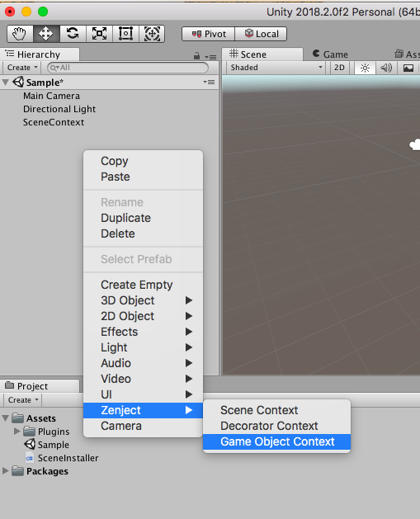Click the Hierarchy search field
Image resolution: width=420 pixels, height=519 pixels.
tap(128, 68)
